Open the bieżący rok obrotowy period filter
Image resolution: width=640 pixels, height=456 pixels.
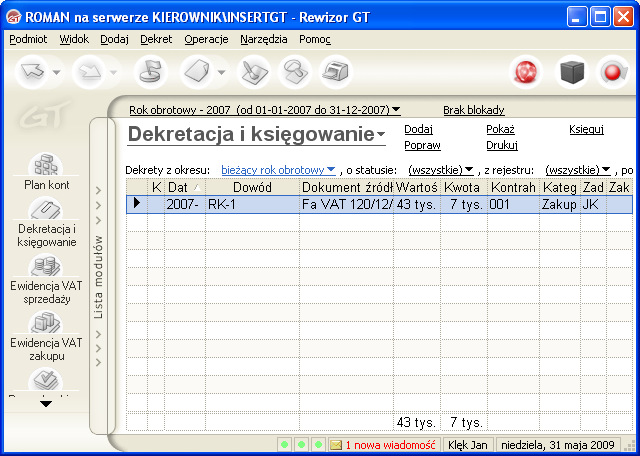click(x=278, y=170)
